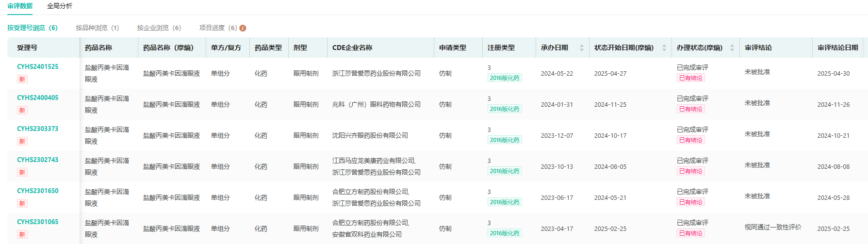The width and height of the screenshot is (868, 244).
Task: Select the 按企业浏览 (6) sub-tab
Action: (x=159, y=28)
